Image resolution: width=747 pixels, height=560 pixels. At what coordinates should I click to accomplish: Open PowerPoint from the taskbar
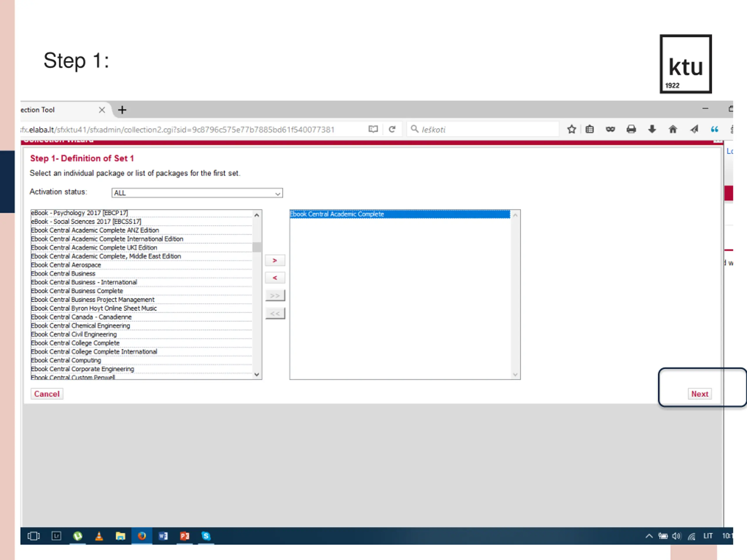[x=184, y=536]
